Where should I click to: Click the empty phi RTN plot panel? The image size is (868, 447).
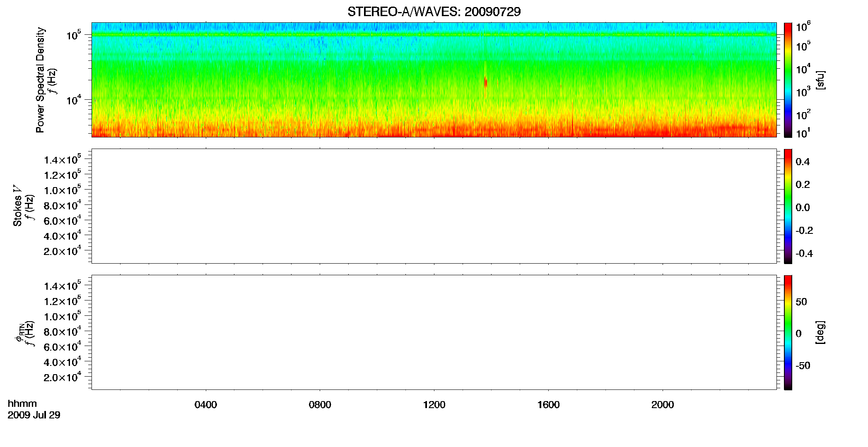[x=434, y=332]
